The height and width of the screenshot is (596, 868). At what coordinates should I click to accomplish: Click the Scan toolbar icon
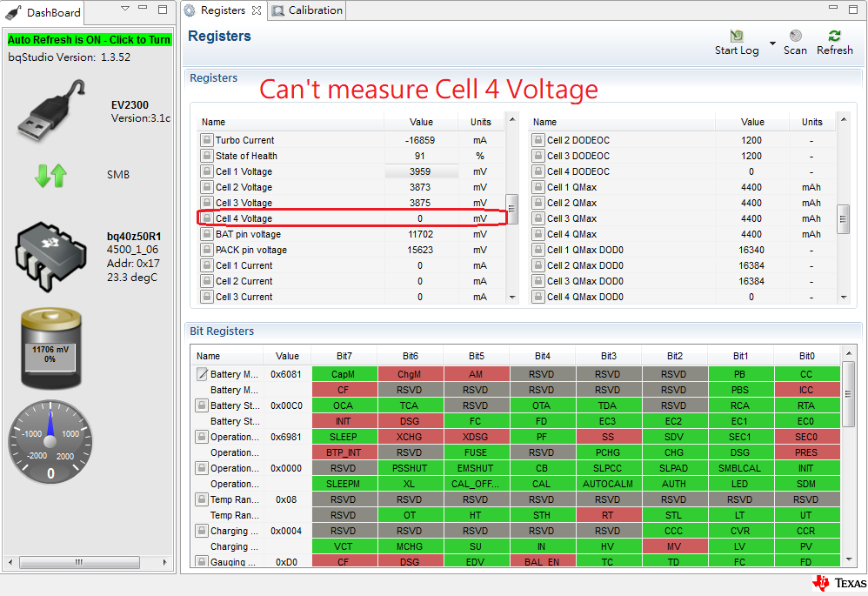pos(796,36)
